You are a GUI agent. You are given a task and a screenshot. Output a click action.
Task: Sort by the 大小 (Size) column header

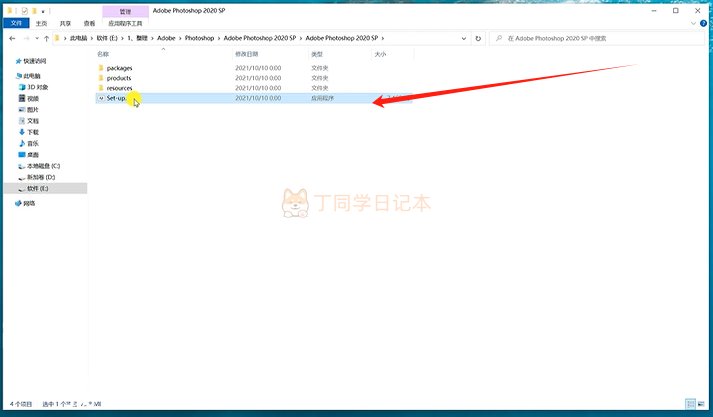(380, 54)
